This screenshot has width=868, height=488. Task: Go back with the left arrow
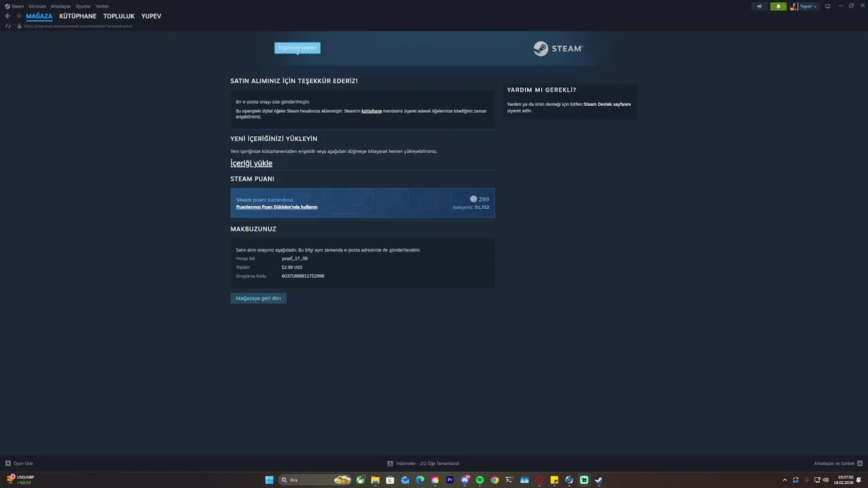pyautogui.click(x=8, y=16)
